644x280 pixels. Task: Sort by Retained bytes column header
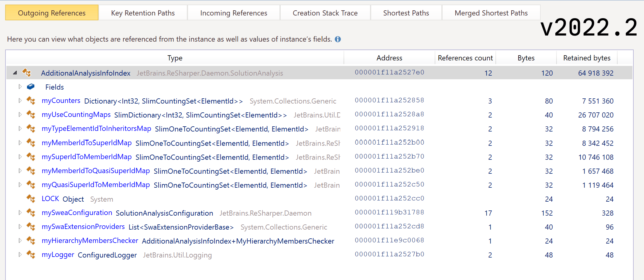click(587, 58)
